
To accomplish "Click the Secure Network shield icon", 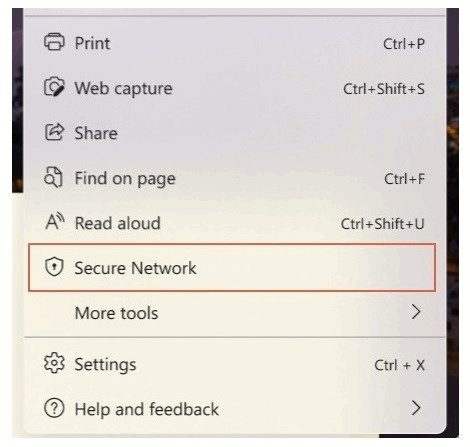I will 54,267.
